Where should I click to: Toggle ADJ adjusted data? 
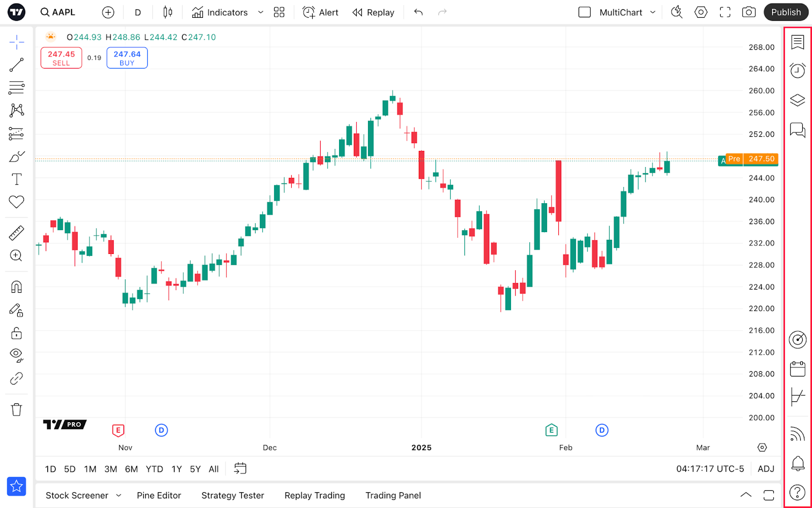pos(766,469)
